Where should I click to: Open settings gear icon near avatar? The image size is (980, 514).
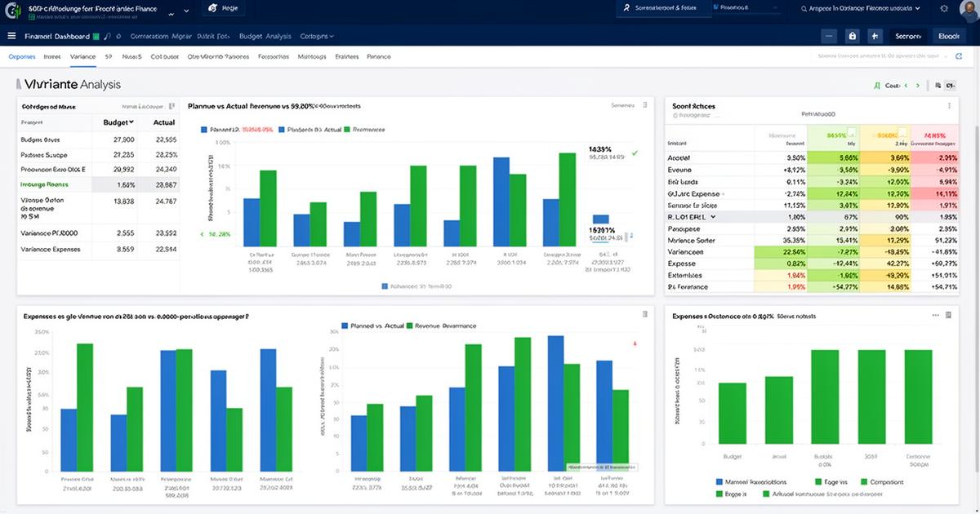coord(944,7)
